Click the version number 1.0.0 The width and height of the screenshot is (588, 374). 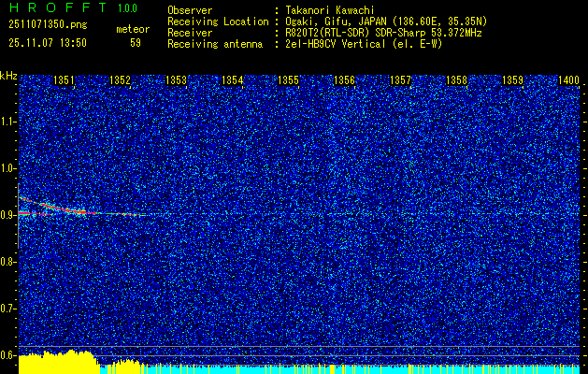[127, 8]
